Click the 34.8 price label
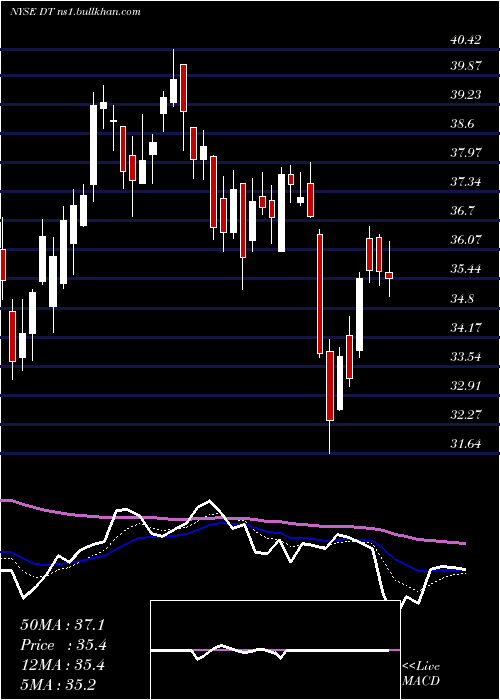The height and width of the screenshot is (700, 500). (x=462, y=298)
